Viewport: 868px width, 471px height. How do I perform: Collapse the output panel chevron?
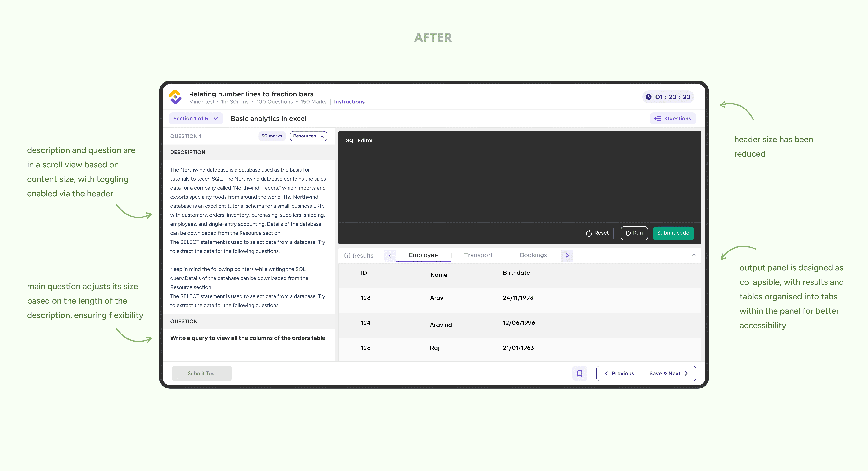(693, 255)
